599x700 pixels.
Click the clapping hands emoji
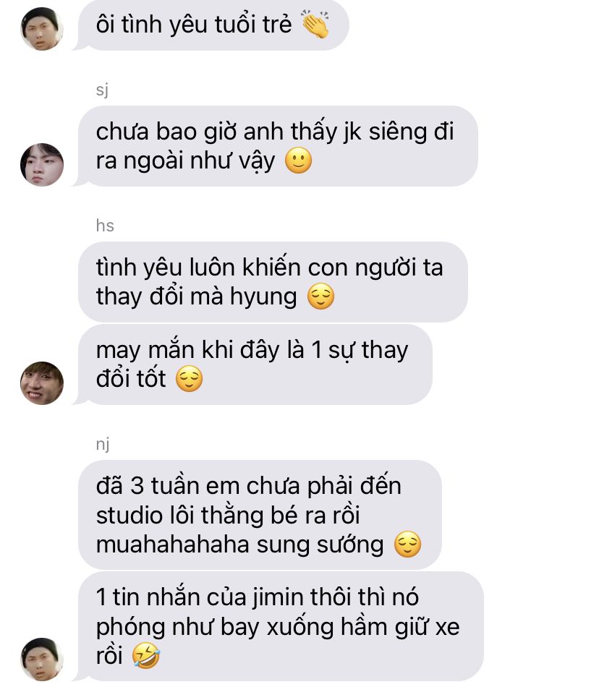[315, 24]
